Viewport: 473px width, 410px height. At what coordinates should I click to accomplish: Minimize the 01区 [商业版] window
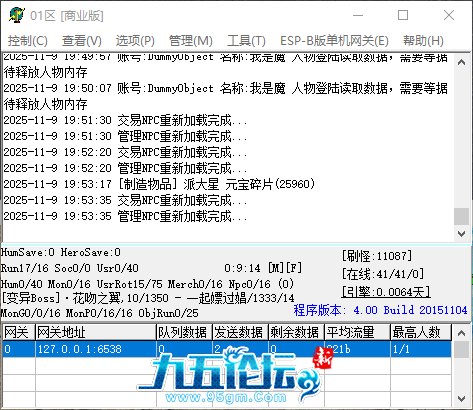click(358, 15)
